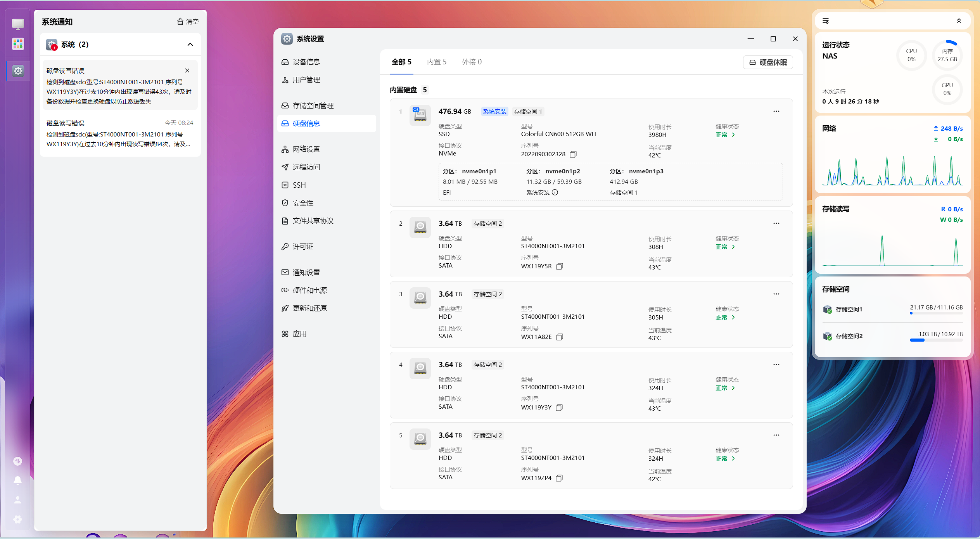Copy serial number of the Colorful SSD

click(573, 154)
